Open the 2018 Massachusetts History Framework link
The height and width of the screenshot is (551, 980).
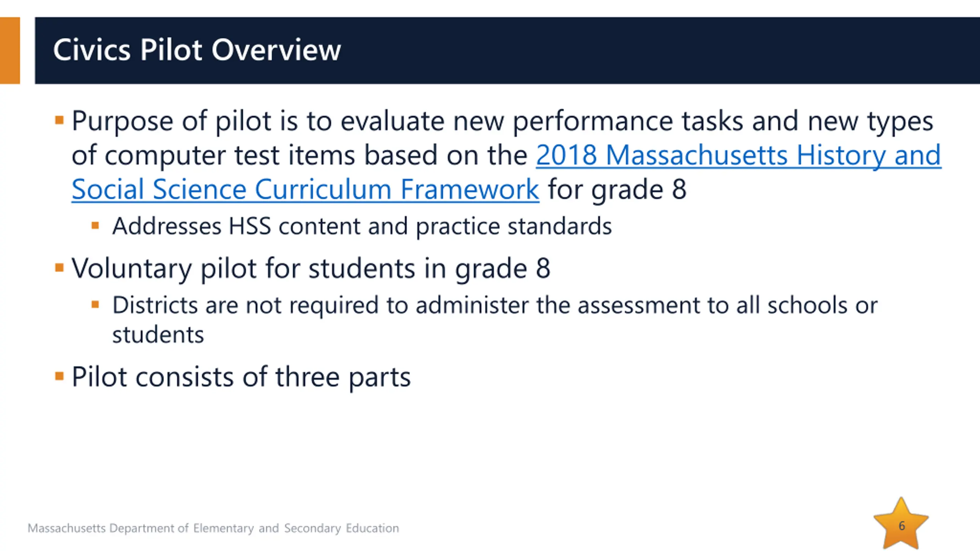pyautogui.click(x=738, y=156)
